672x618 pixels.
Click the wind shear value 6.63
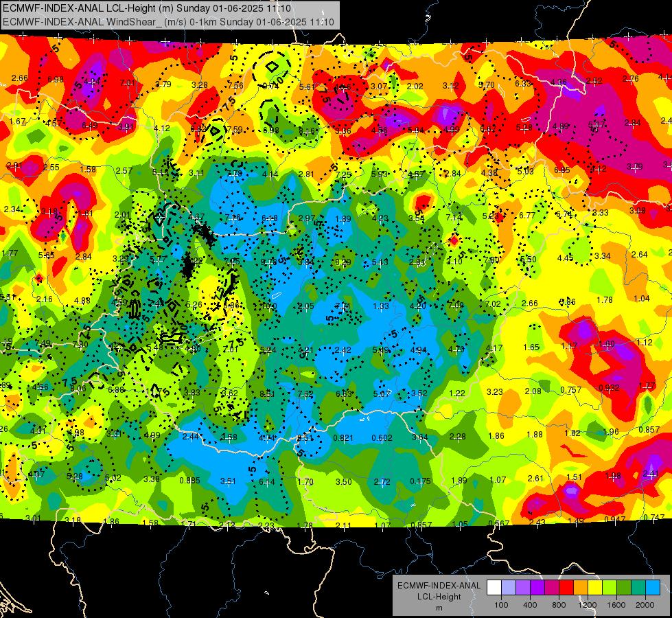(x=344, y=393)
